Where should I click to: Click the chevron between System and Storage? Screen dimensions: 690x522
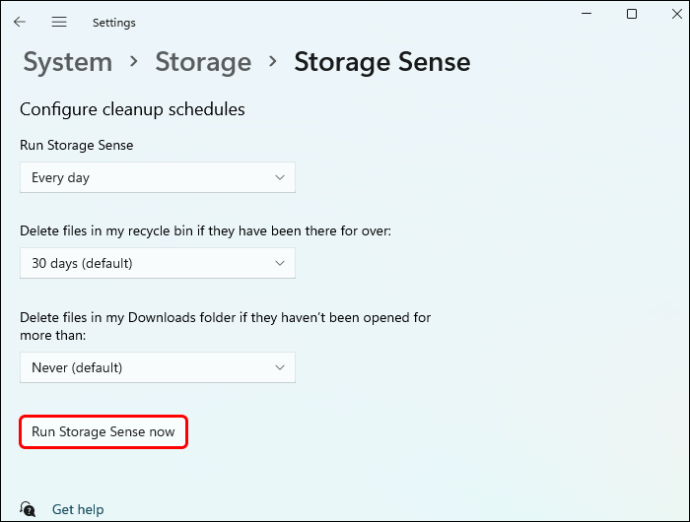pyautogui.click(x=134, y=62)
